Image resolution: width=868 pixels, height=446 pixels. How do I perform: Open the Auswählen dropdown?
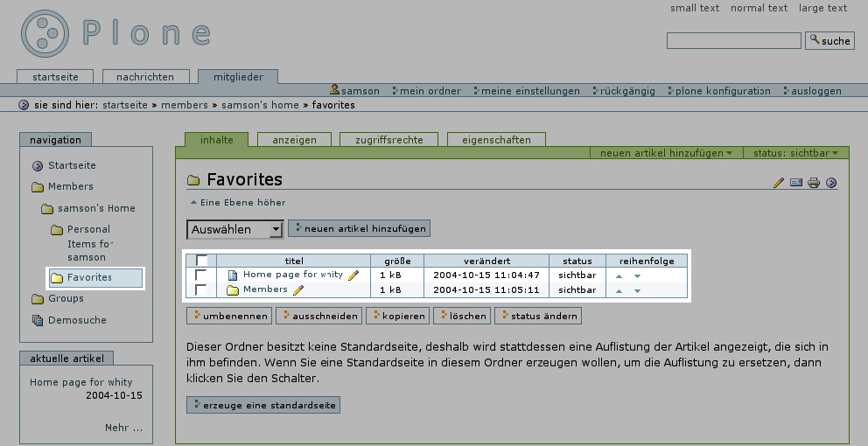234,229
